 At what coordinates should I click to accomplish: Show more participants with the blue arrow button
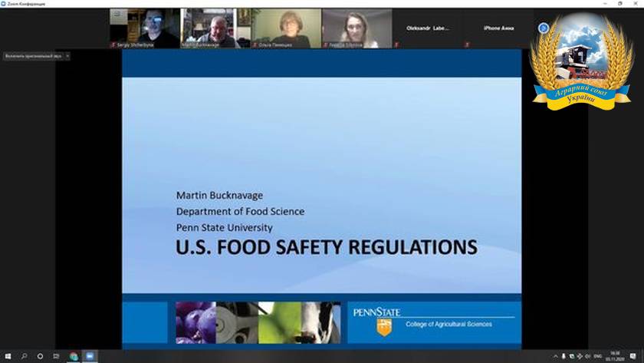point(544,28)
